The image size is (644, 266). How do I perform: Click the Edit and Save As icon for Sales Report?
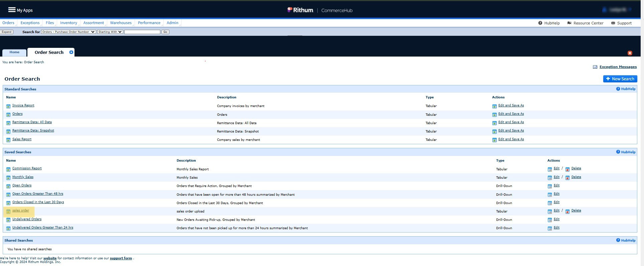(494, 140)
